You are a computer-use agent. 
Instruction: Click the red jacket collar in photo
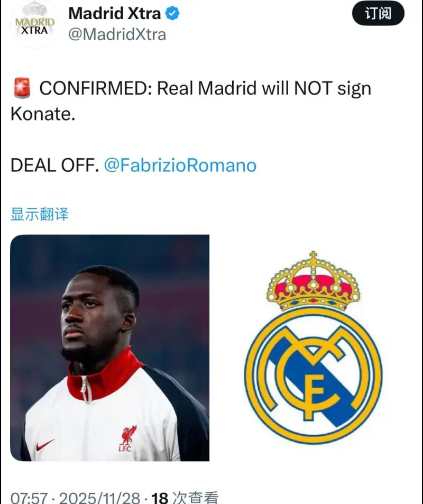coord(103,376)
